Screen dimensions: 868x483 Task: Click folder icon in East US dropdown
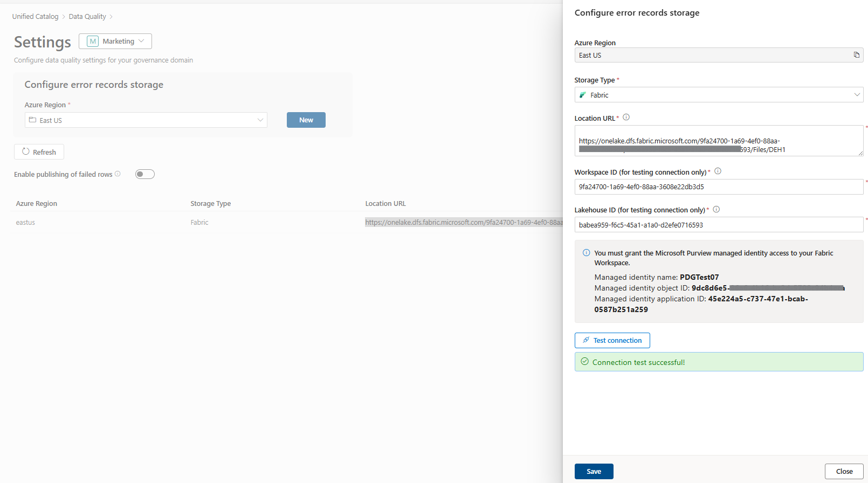click(32, 120)
